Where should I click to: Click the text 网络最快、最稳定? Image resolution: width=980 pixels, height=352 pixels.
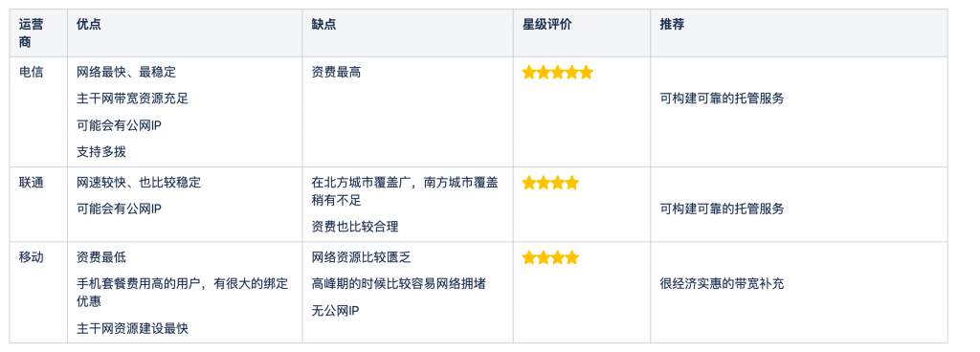point(126,73)
